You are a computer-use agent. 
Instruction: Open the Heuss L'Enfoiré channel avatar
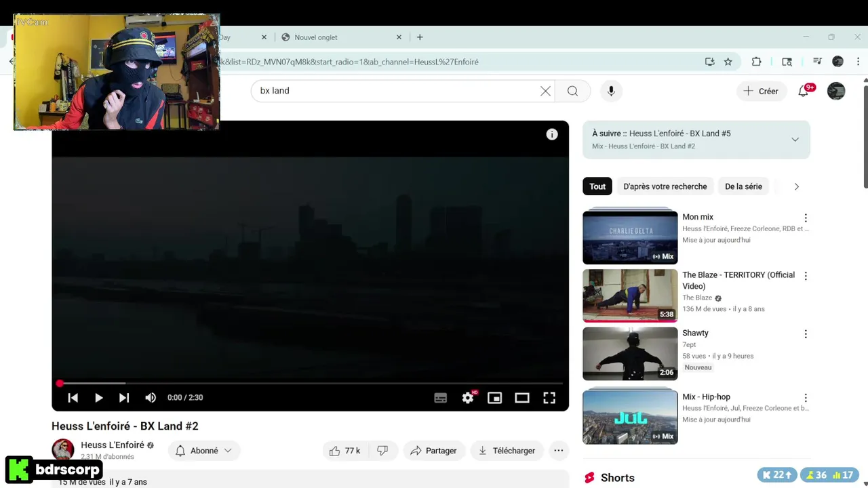point(63,450)
